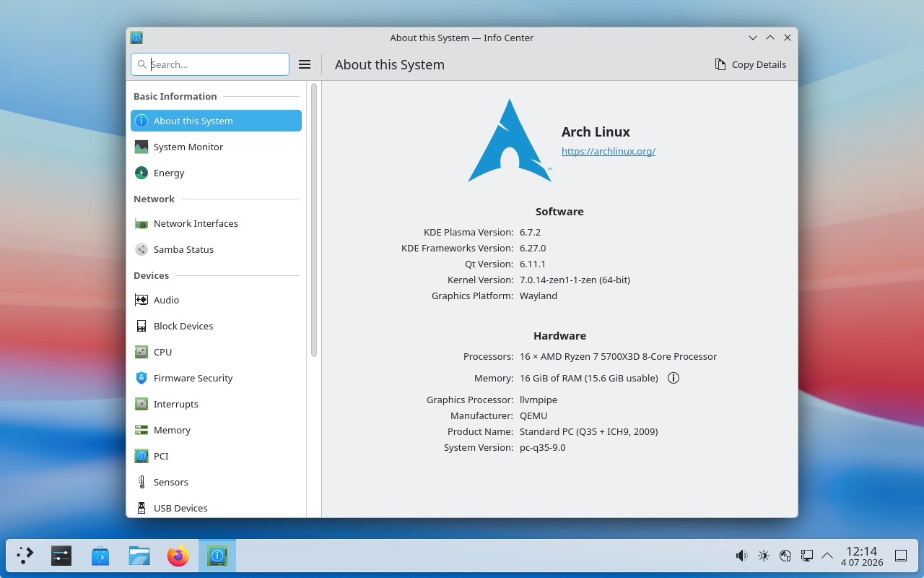Open Firmware Security shield icon
This screenshot has height=578, width=924.
tap(141, 378)
